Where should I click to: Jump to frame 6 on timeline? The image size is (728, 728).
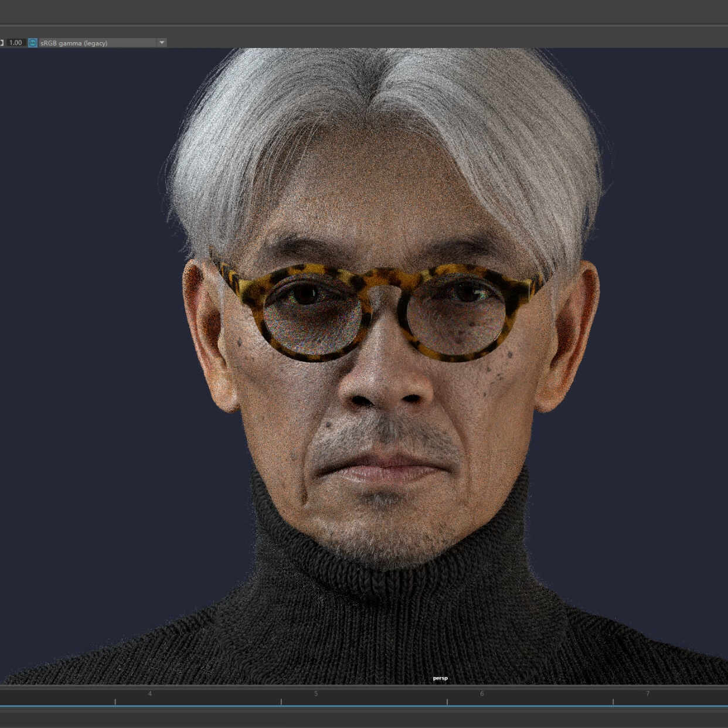(482, 693)
